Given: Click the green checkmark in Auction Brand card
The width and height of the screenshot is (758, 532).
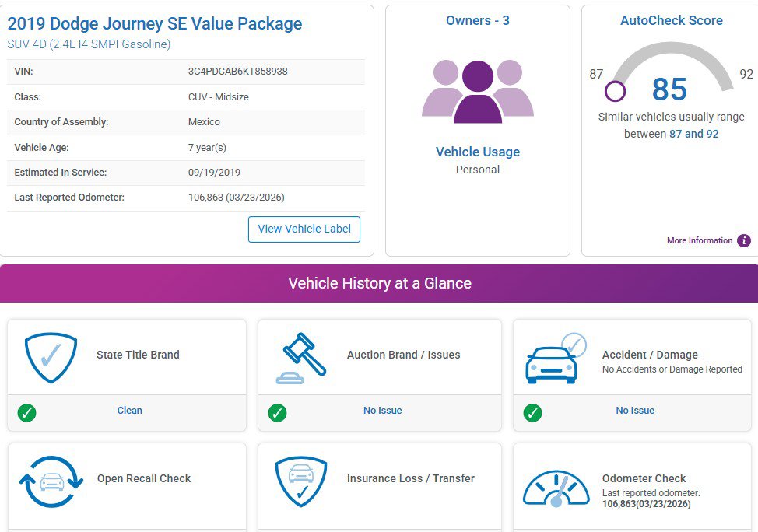Looking at the screenshot, I should tap(278, 413).
